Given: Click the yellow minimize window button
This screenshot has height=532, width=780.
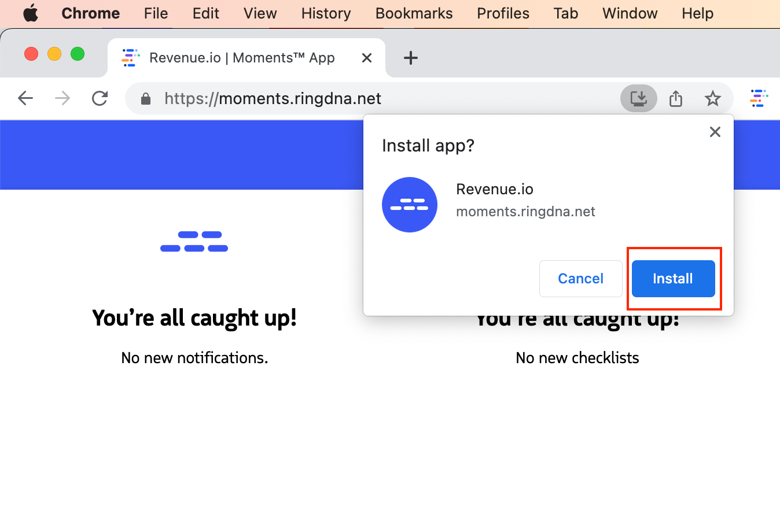Looking at the screenshot, I should pyautogui.click(x=54, y=54).
